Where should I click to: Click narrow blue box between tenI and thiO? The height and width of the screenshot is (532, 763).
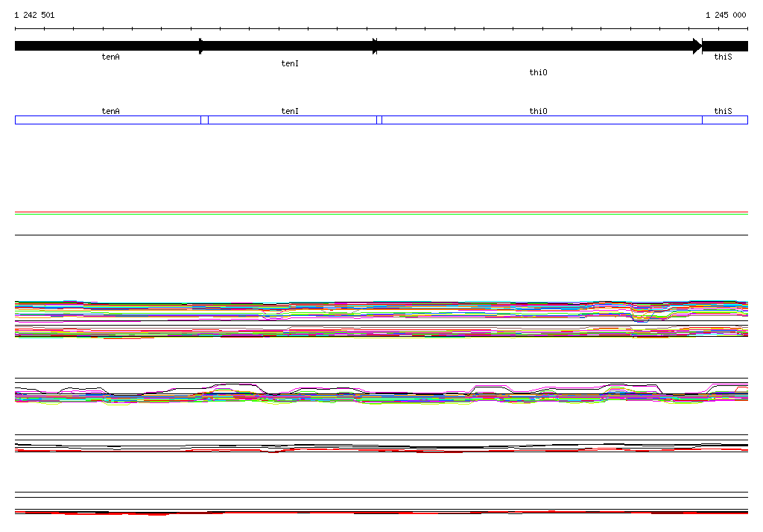pyautogui.click(x=379, y=120)
